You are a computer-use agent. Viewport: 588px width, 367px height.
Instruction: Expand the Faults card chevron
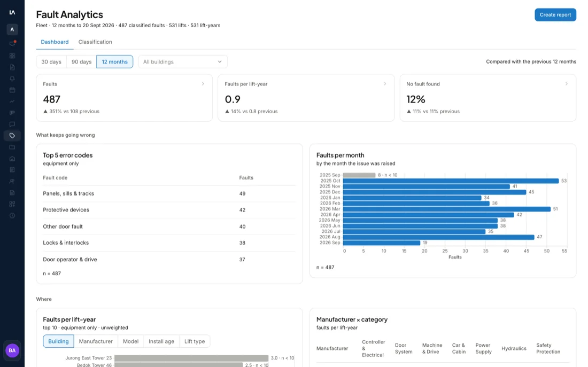[203, 84]
